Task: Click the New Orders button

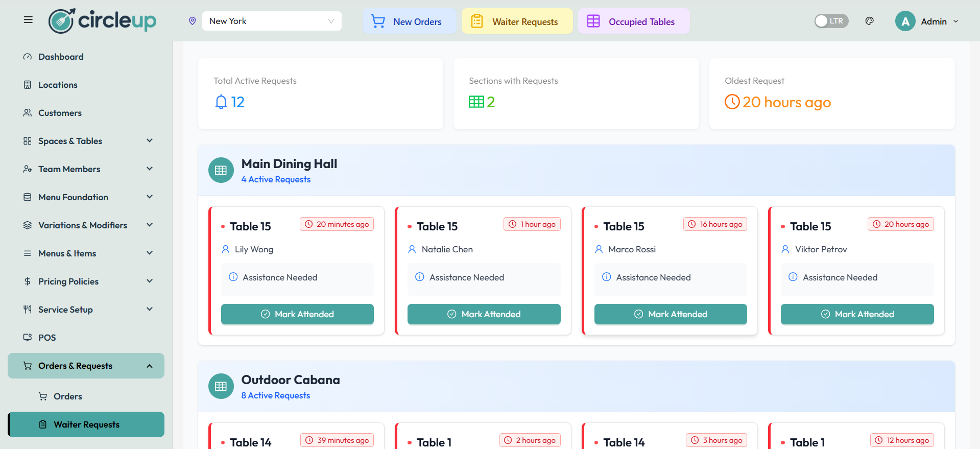Action: pos(410,21)
